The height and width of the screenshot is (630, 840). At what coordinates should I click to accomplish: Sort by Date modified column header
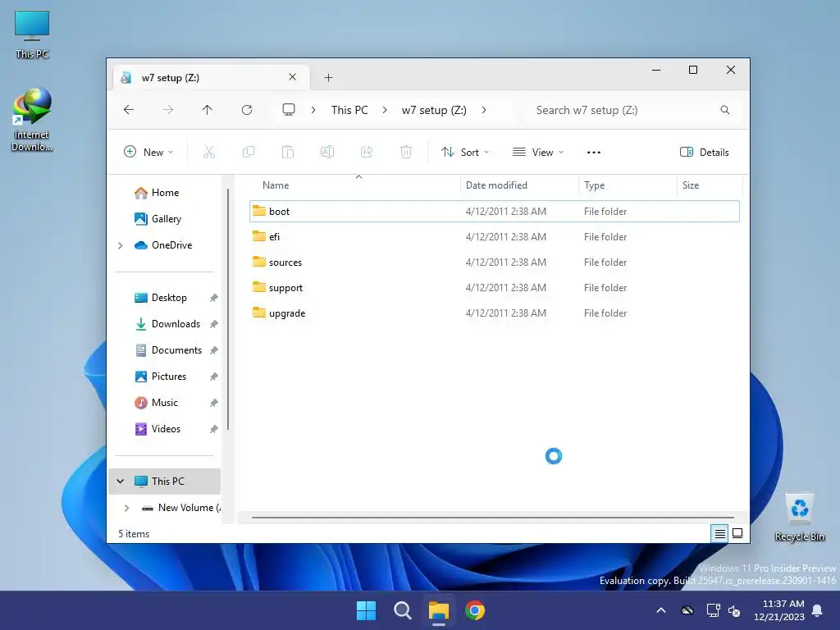click(519, 185)
